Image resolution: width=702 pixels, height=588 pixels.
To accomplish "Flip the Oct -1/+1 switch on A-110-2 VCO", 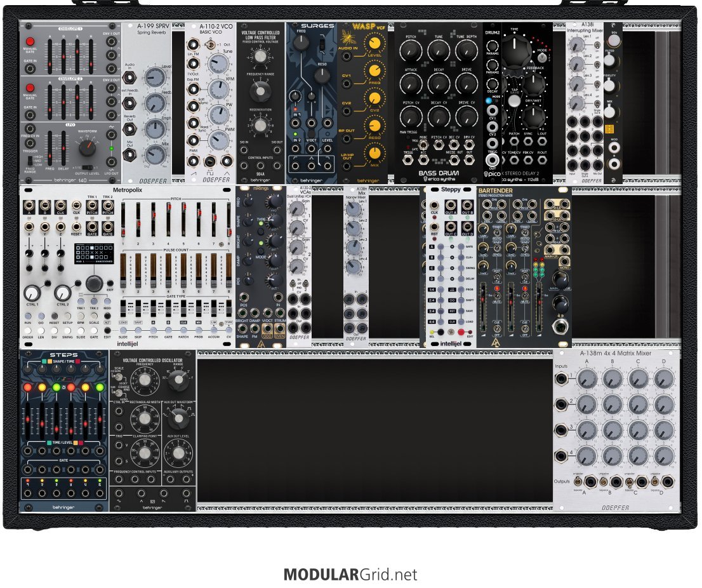I will coord(209,45).
